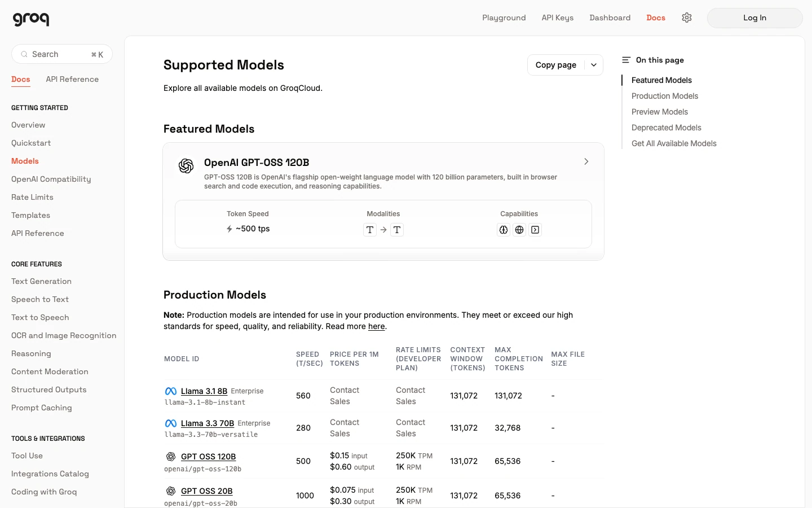
Task: Click the Log In button
Action: 754,17
